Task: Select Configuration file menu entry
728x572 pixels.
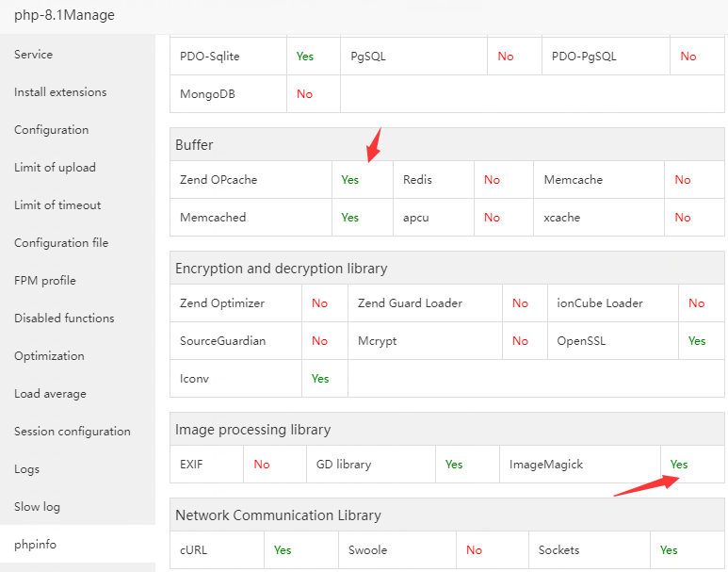Action: tap(61, 243)
